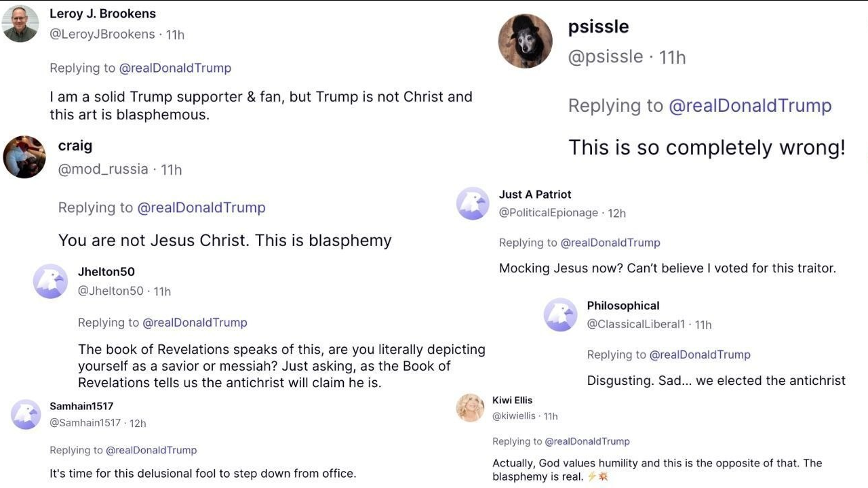This screenshot has width=868, height=488.
Task: Open the psissle display name
Action: pos(598,26)
